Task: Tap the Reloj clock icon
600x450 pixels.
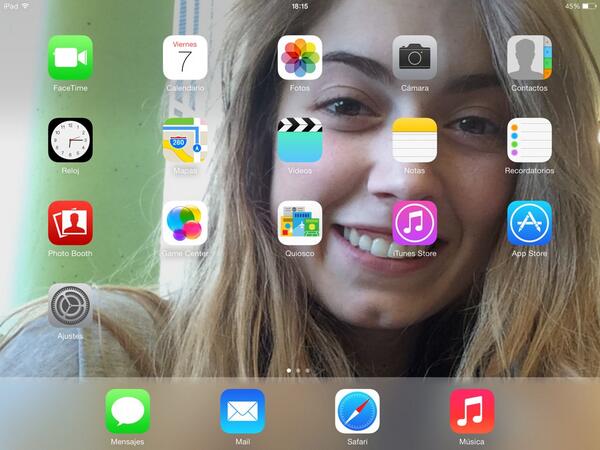Action: pyautogui.click(x=70, y=140)
